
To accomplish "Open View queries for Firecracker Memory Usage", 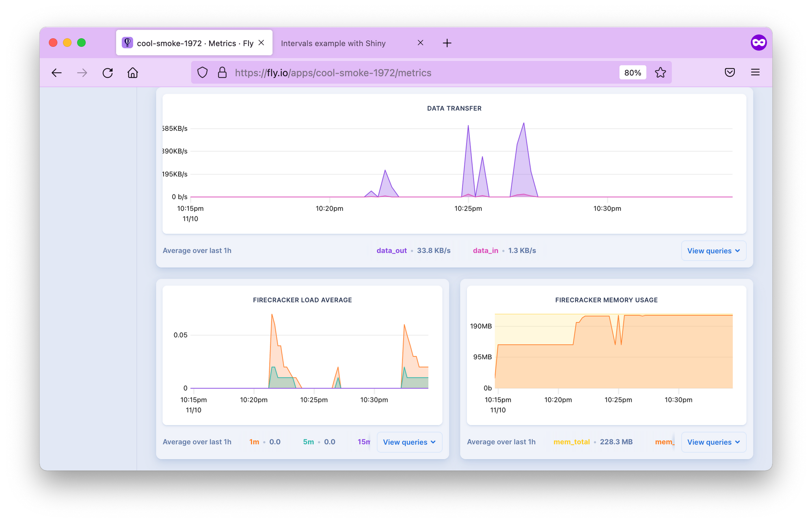I will pos(713,442).
